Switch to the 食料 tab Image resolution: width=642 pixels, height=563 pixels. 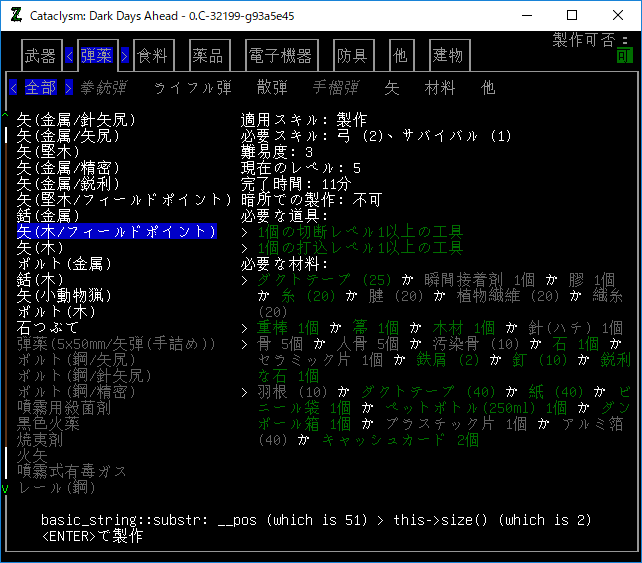(152, 56)
